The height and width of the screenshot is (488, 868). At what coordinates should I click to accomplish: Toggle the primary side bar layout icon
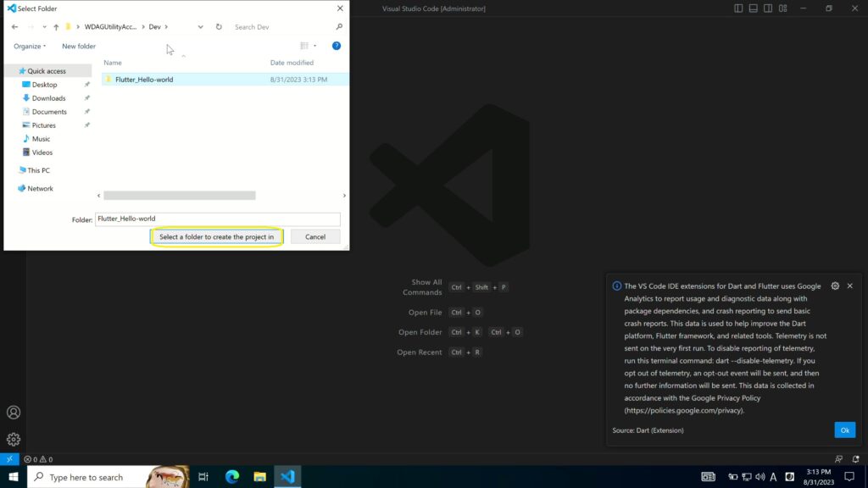[738, 8]
